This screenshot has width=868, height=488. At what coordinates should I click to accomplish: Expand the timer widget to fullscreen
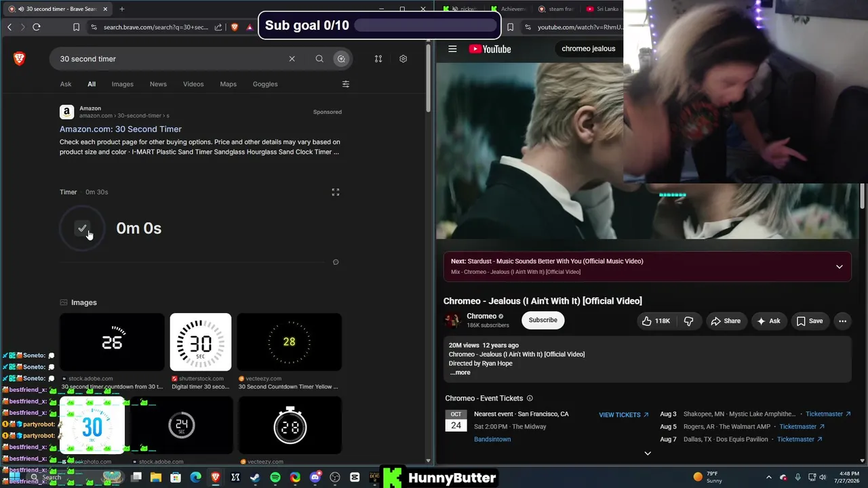(x=335, y=192)
